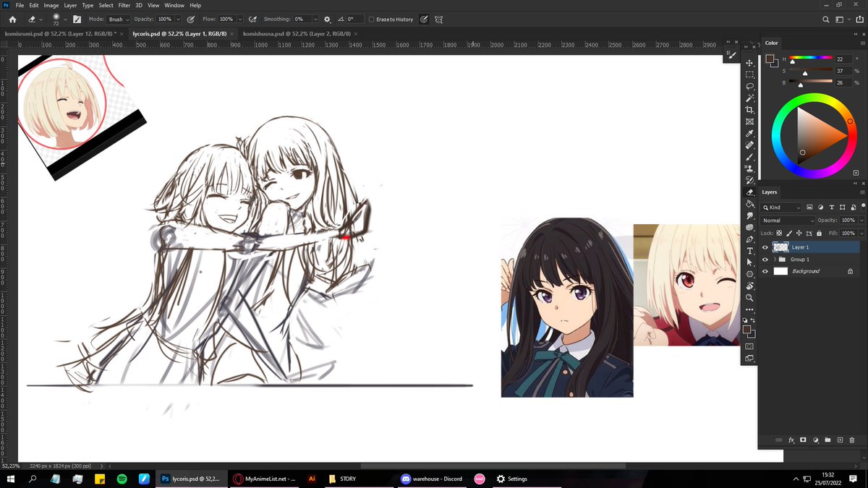Adjust the Saturation slider
Image resolution: width=868 pixels, height=488 pixels.
[x=810, y=71]
